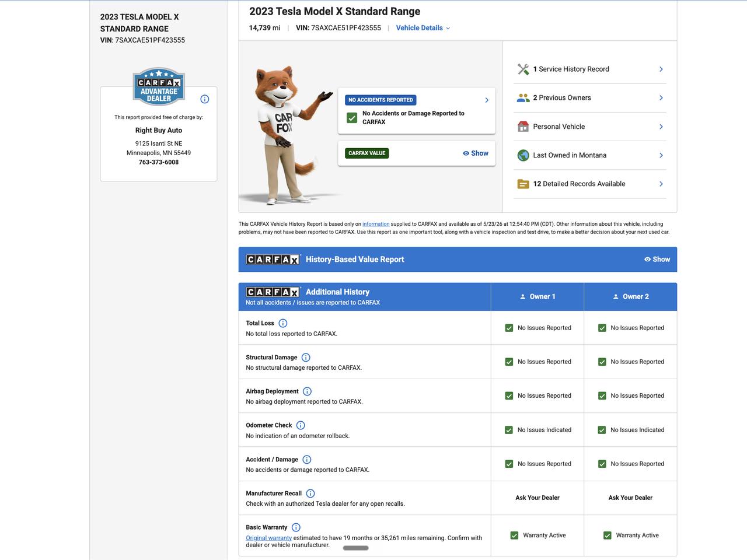Click the Detailed Records folder icon
This screenshot has height=560, width=747.
click(523, 184)
